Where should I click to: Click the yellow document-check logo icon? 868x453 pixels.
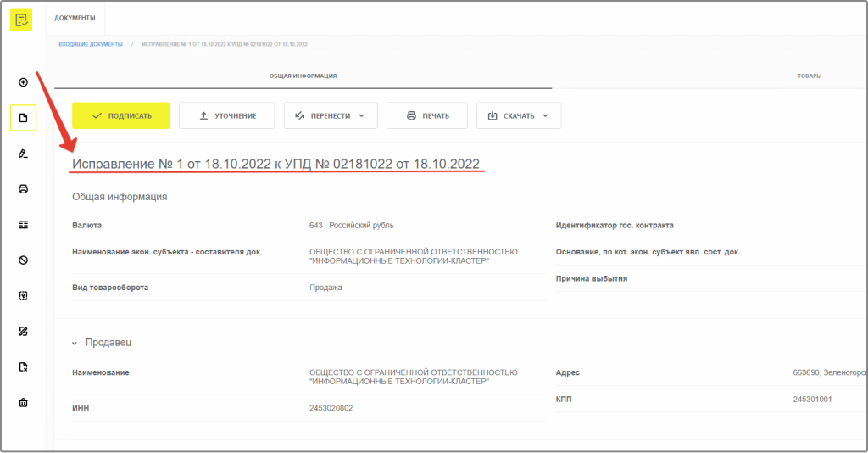tap(21, 20)
